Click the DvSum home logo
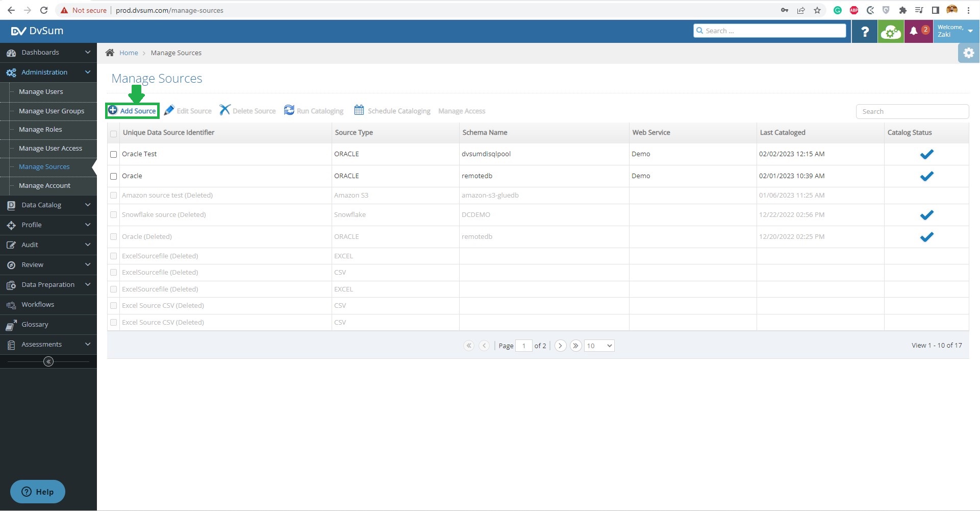 (37, 31)
